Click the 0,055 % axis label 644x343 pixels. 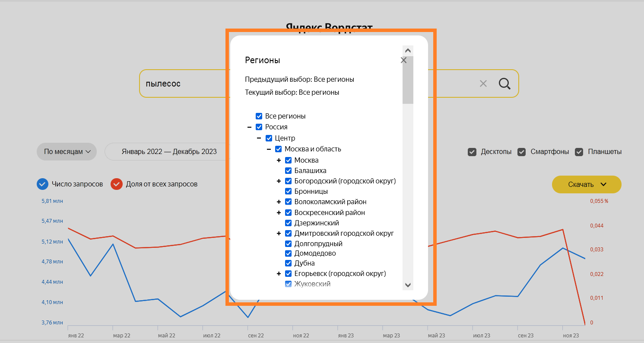[x=599, y=201]
